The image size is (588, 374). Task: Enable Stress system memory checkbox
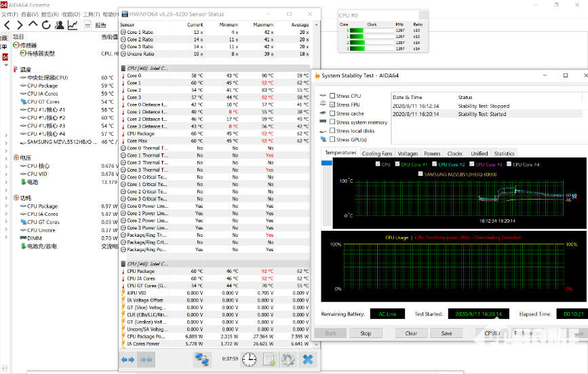(x=332, y=122)
